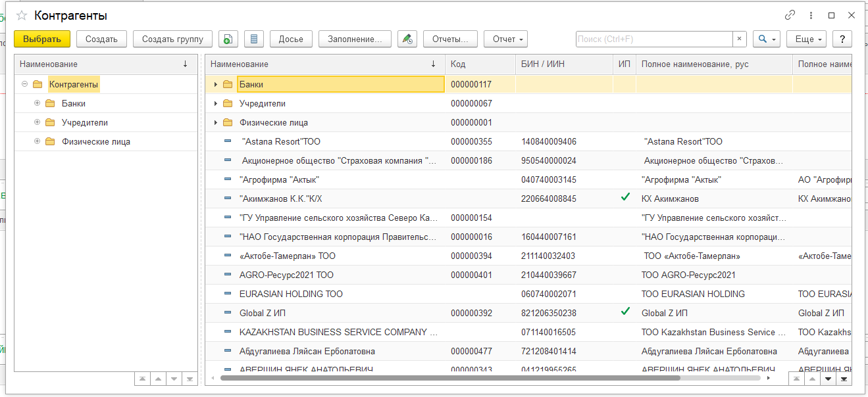Expand Физические лица group in the list
The width and height of the screenshot is (868, 397).
215,122
